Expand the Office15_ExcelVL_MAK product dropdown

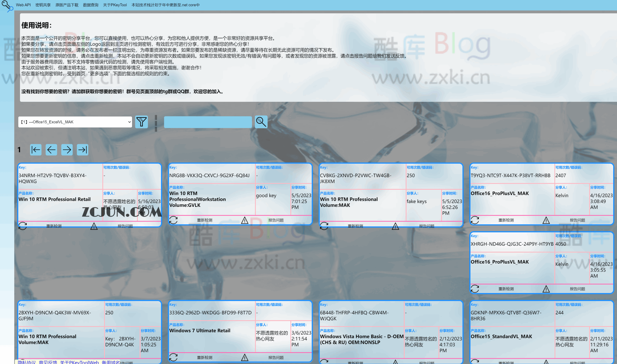(x=75, y=122)
